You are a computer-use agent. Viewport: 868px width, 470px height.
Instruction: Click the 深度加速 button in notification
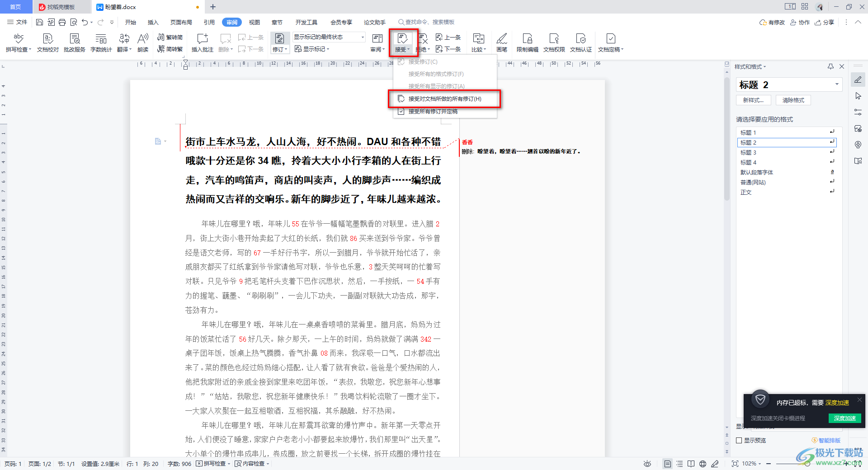pyautogui.click(x=844, y=418)
